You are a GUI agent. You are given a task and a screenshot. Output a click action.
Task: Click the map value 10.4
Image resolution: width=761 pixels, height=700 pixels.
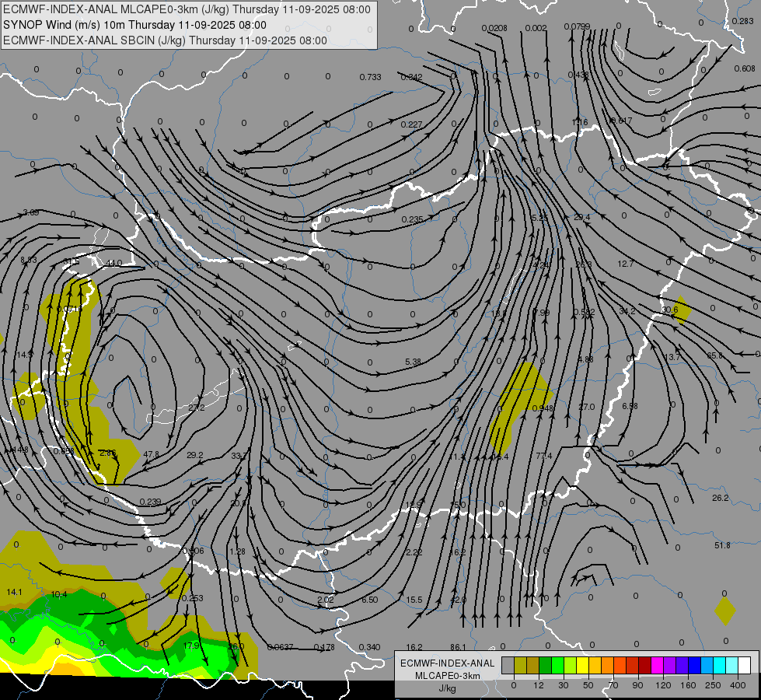pos(59,594)
